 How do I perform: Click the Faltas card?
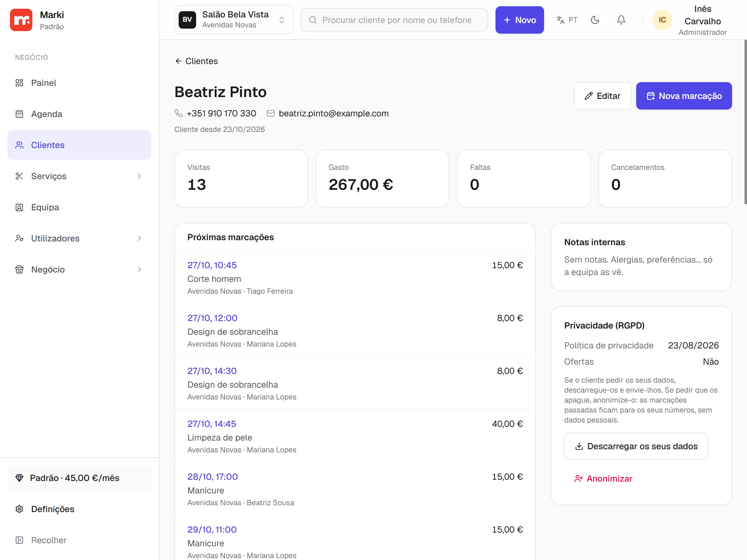click(524, 179)
